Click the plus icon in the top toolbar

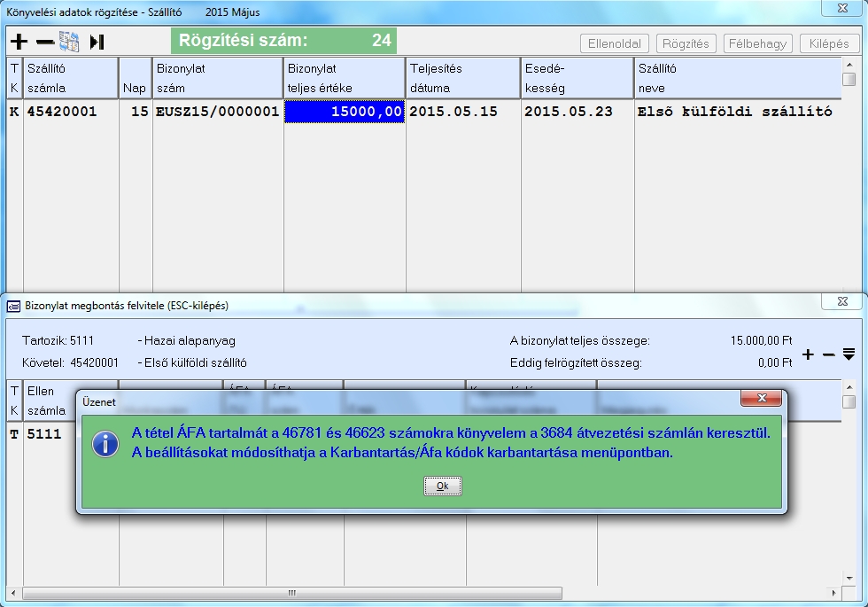tap(19, 42)
